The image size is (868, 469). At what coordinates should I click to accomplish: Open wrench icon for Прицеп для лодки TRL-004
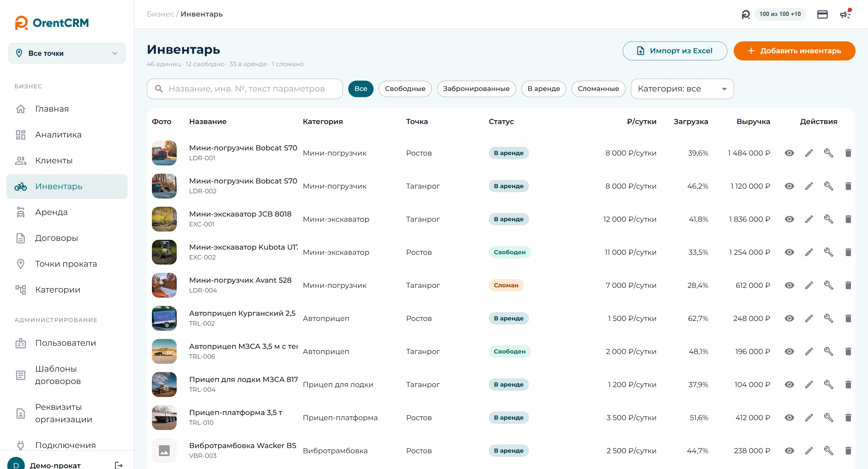(x=828, y=385)
